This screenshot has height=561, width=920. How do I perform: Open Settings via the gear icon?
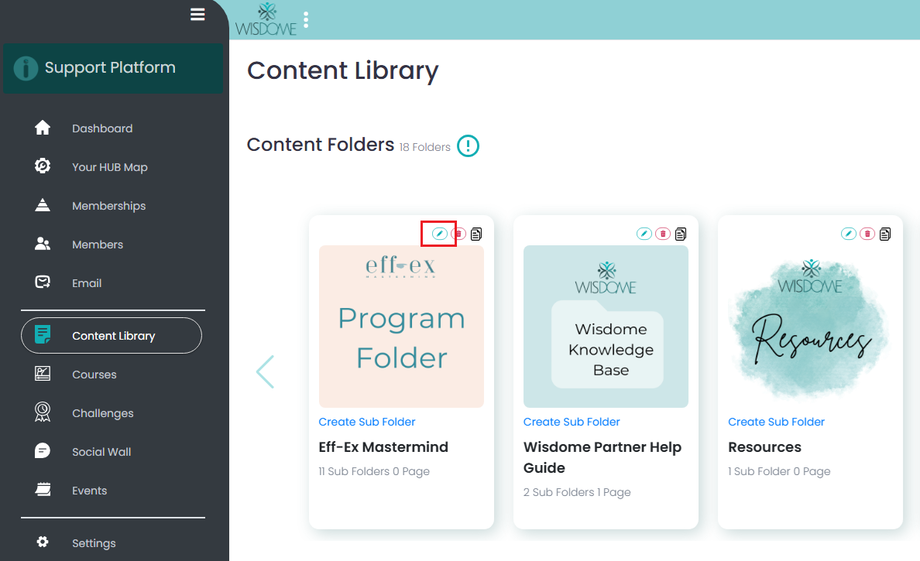[42, 542]
